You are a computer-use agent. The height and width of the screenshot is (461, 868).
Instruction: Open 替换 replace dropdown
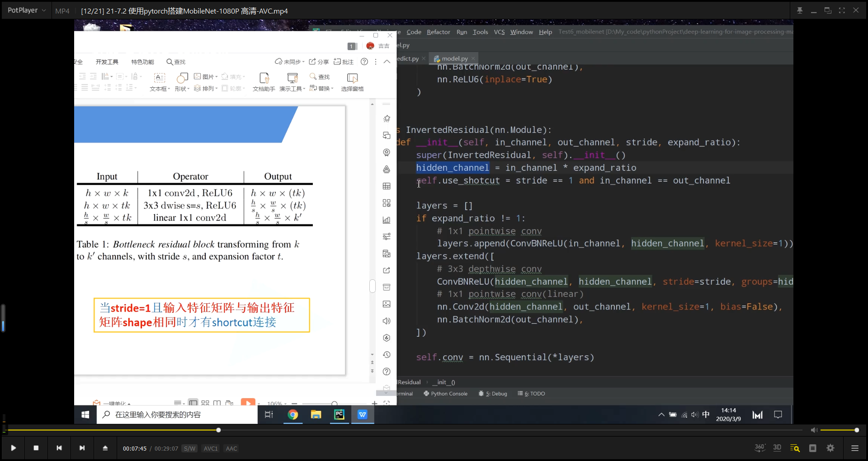(321, 89)
